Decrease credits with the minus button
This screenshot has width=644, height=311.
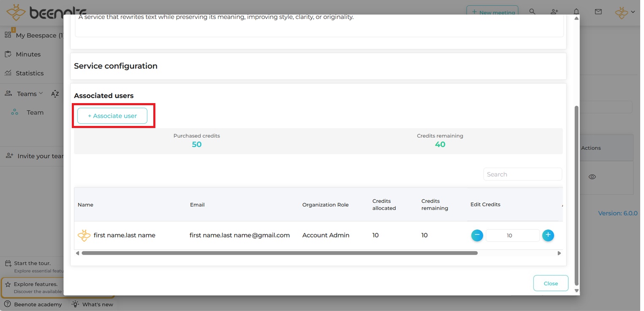(477, 235)
